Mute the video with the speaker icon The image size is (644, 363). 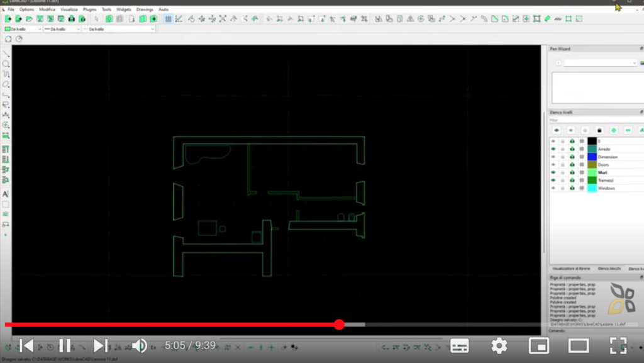pos(140,346)
